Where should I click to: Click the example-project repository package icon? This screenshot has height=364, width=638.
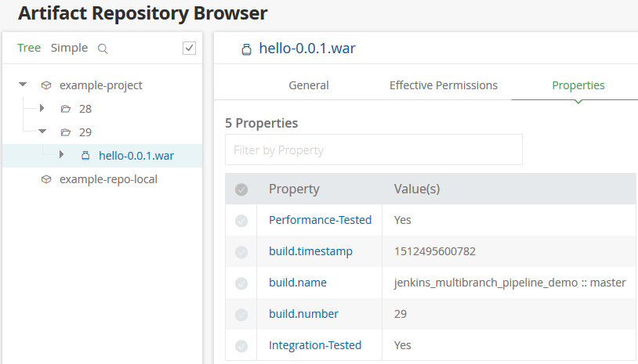[x=46, y=85]
